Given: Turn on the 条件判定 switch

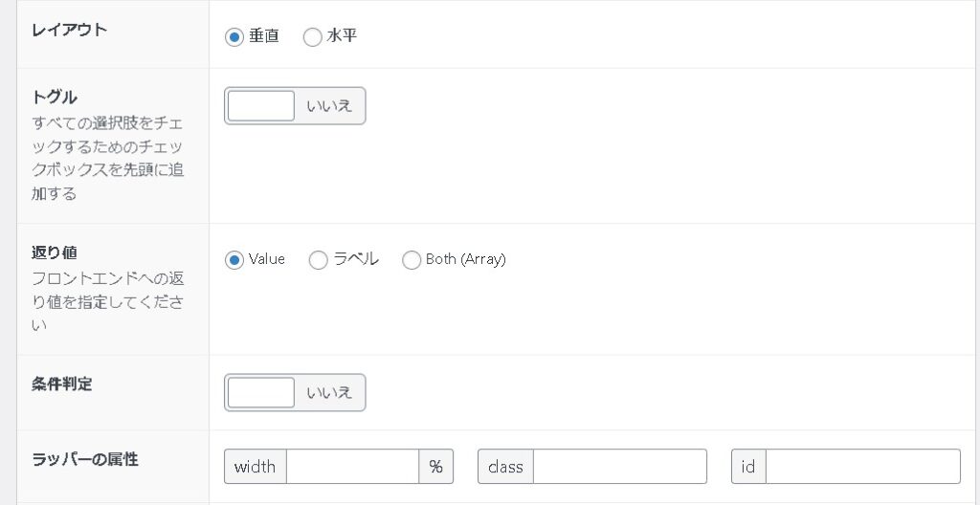Looking at the screenshot, I should [295, 392].
